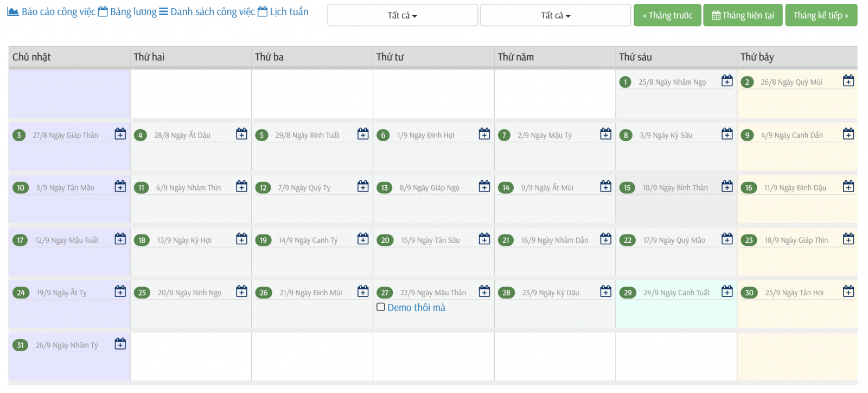Add task on day 29 using plus icon

[727, 291]
